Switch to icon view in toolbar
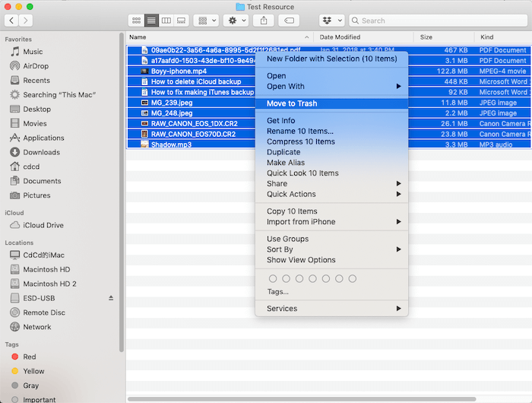Viewport: 532px width, 403px height. (x=136, y=21)
